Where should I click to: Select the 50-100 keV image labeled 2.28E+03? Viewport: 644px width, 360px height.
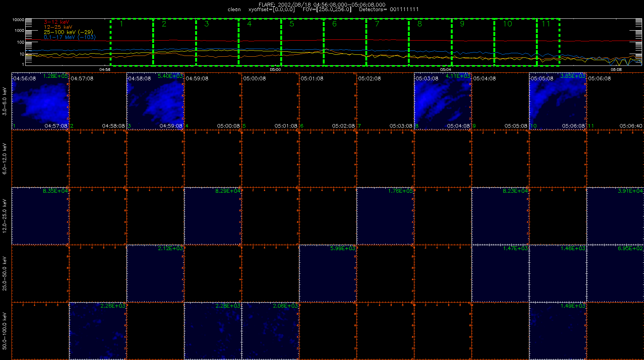pos(213,331)
